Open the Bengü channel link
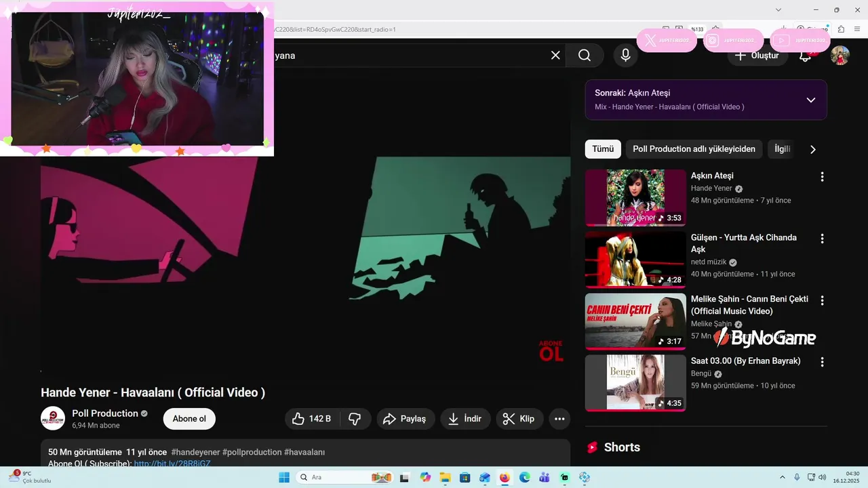 click(701, 373)
